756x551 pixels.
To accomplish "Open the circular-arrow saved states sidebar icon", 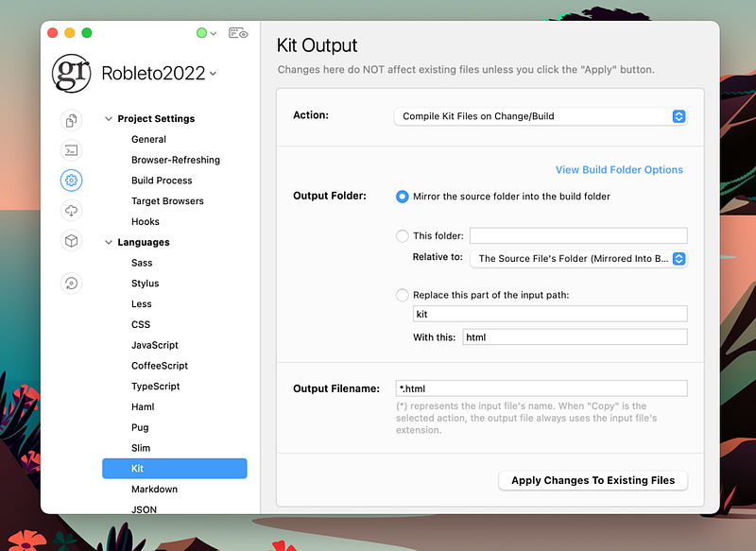I will 72,283.
